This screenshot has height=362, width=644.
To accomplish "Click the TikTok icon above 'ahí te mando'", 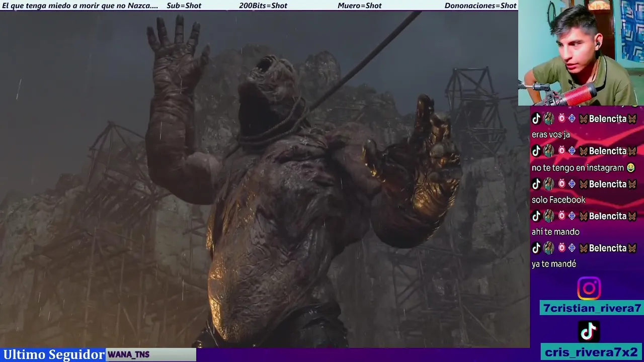I will click(x=536, y=216).
